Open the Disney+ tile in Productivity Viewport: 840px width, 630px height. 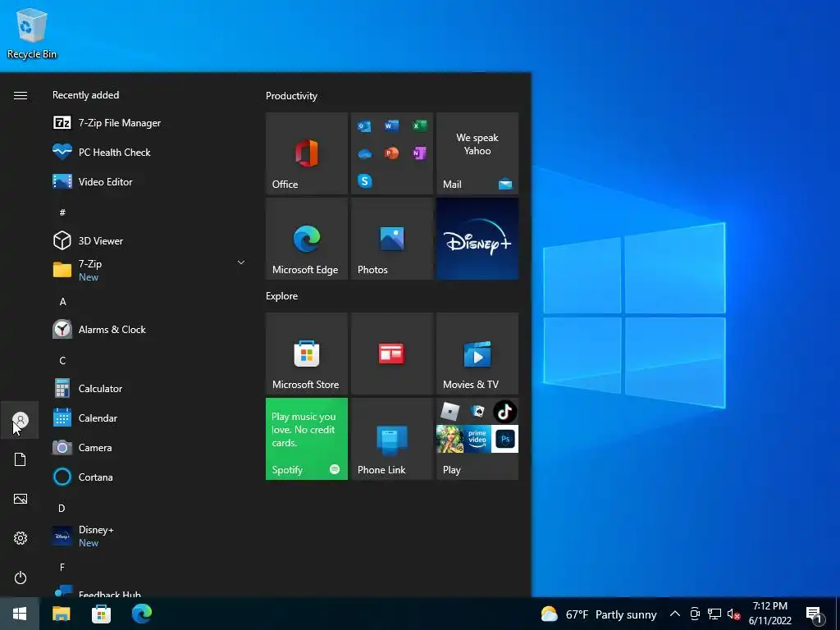[477, 239]
